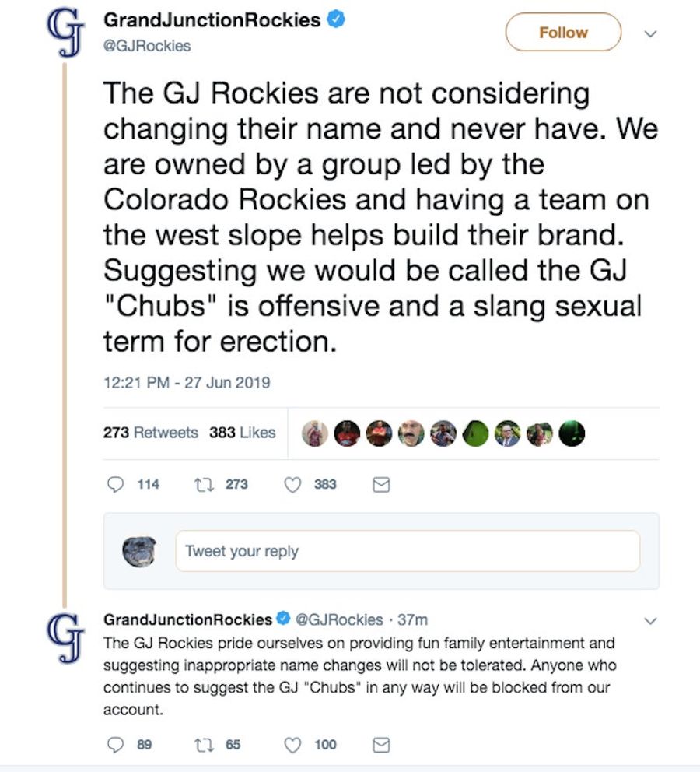Retweet the reply tweet with 65 retweets
The image size is (700, 772).
coord(204,745)
